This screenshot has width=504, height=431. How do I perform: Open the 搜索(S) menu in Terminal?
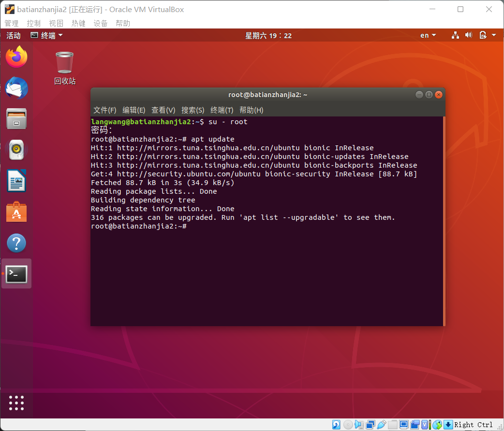point(193,110)
